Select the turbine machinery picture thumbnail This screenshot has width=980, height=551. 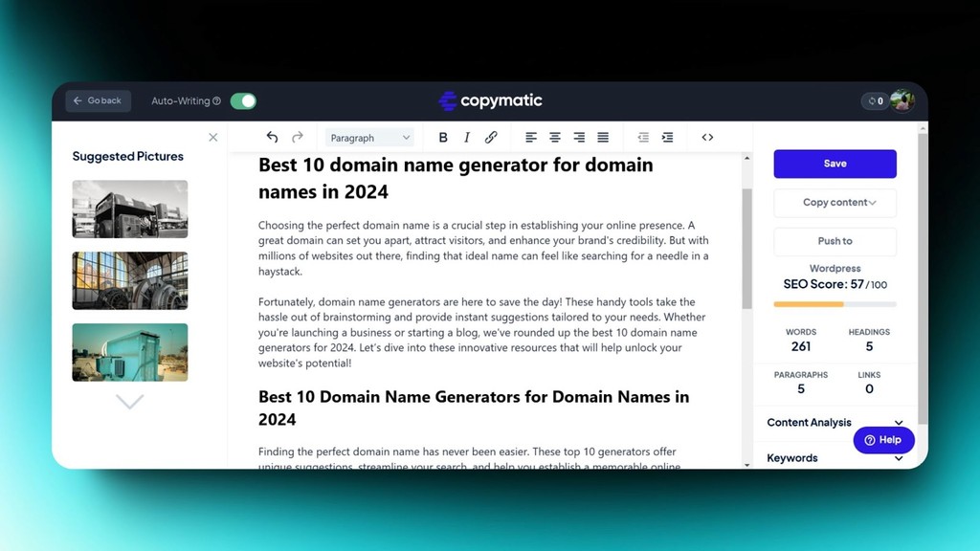click(129, 280)
